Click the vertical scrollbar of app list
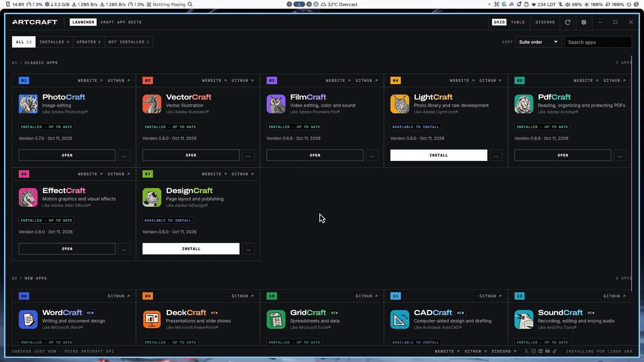The height and width of the screenshot is (362, 644). [x=632, y=173]
